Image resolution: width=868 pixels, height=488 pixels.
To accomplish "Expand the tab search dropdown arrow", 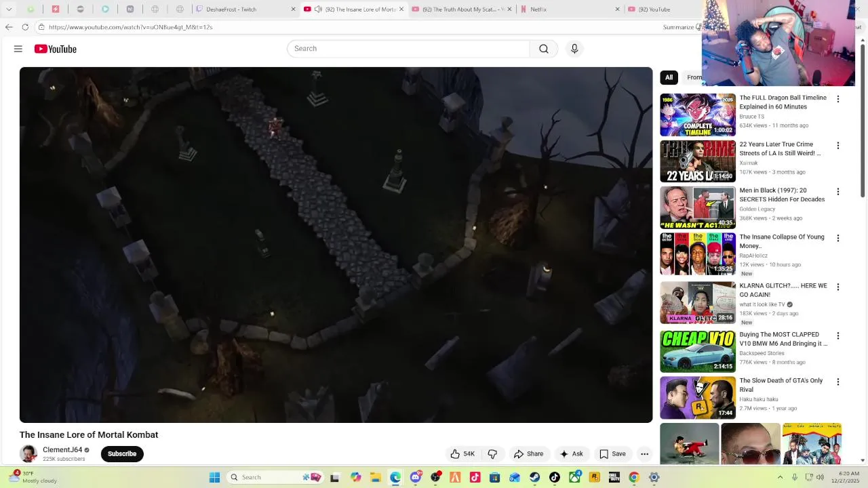I will point(9,9).
